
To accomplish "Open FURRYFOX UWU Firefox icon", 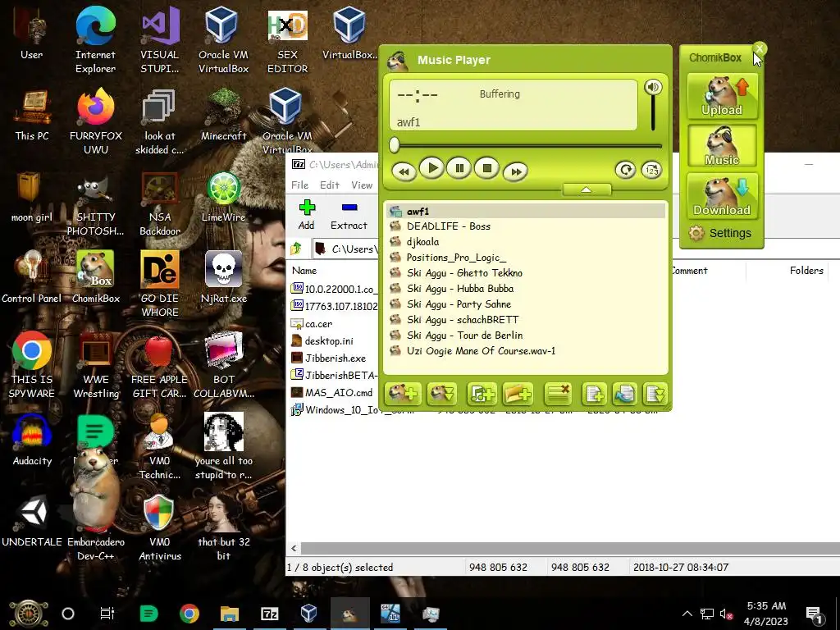I will [x=95, y=121].
